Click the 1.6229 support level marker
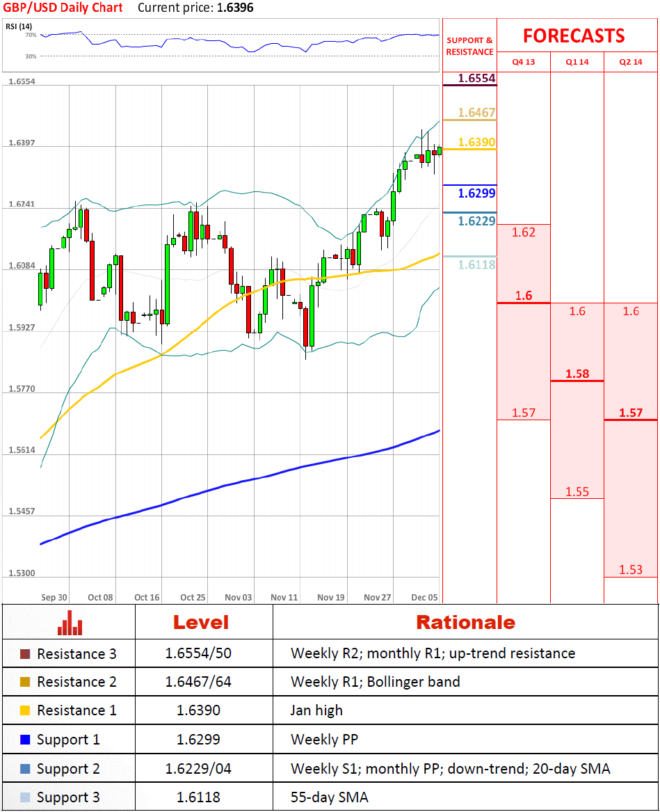The width and height of the screenshot is (660, 812). (477, 221)
